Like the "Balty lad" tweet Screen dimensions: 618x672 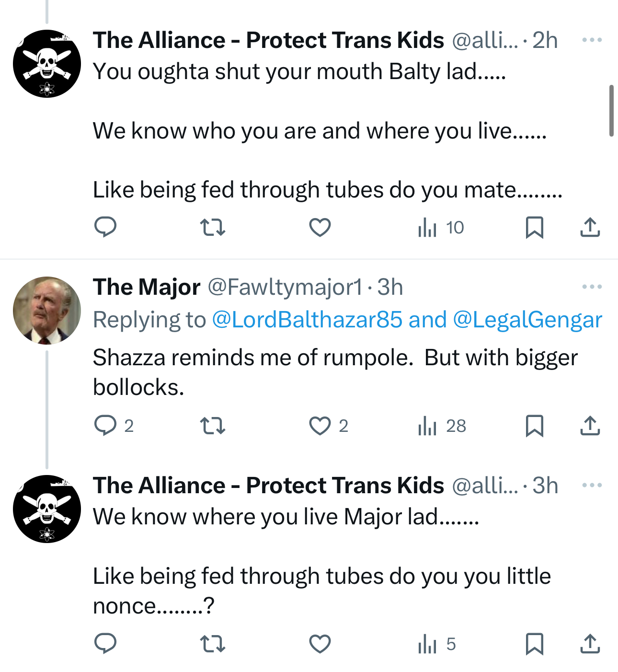tap(320, 227)
